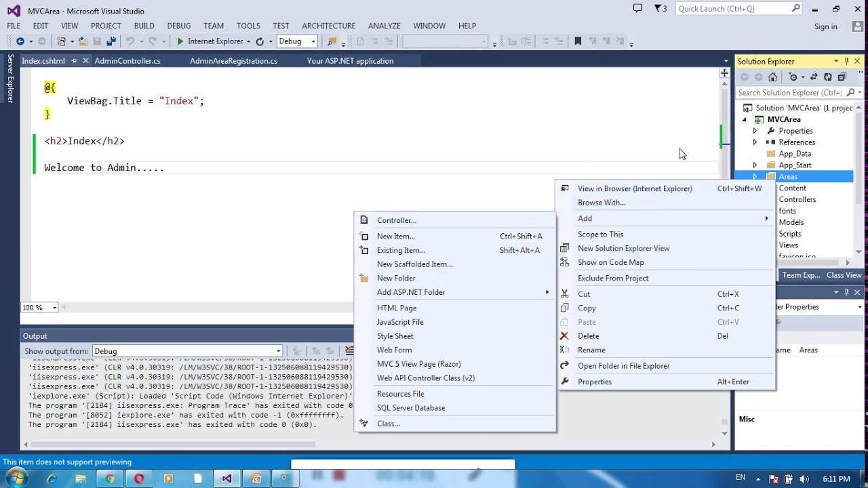Click the notifications flag icon
Screen dimensions: 868x488
(658, 9)
